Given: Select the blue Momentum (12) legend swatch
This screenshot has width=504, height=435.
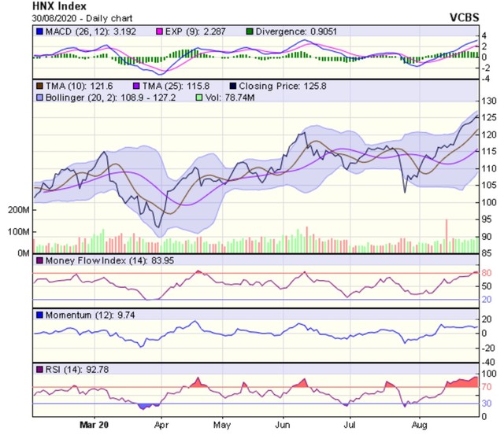Looking at the screenshot, I should click(x=40, y=315).
